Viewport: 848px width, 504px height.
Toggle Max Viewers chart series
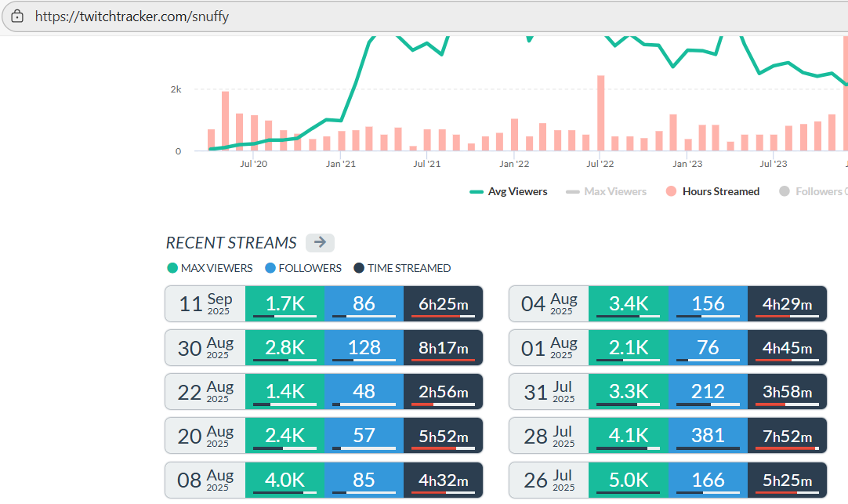click(606, 191)
